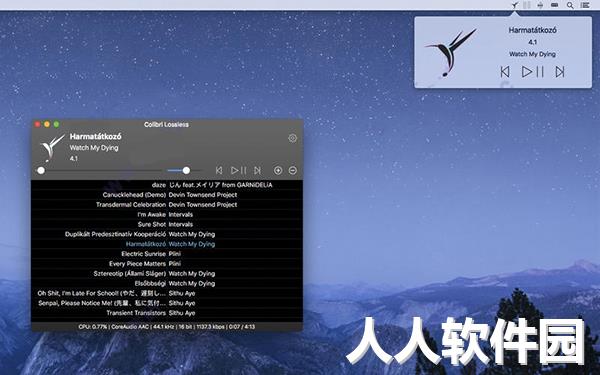The height and width of the screenshot is (375, 600).
Task: Select Transient Transistors by Sithu Aye
Action: [167, 313]
